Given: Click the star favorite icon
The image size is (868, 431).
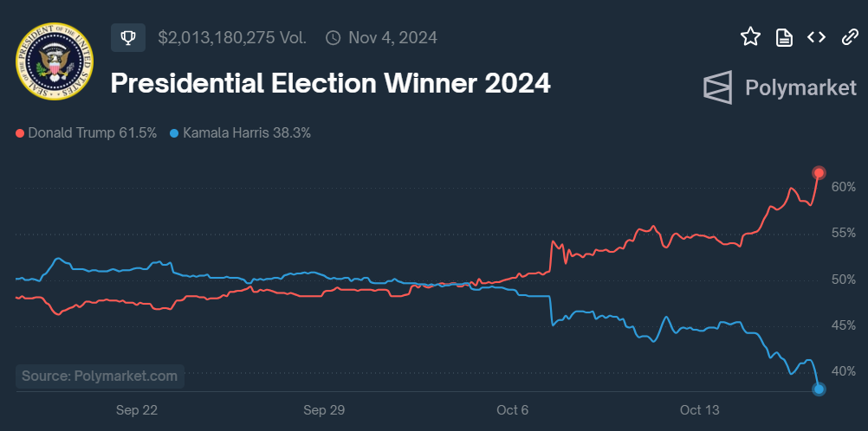Looking at the screenshot, I should pyautogui.click(x=750, y=36).
